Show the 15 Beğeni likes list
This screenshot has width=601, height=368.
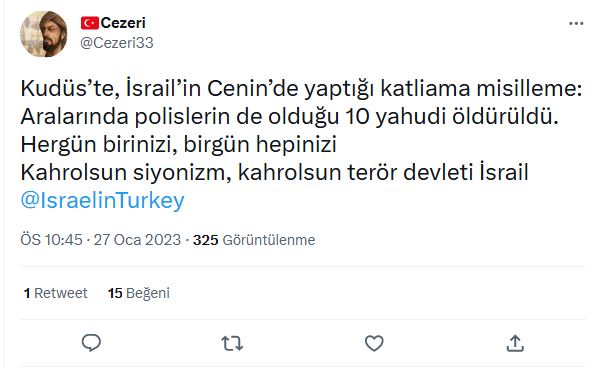click(x=139, y=293)
